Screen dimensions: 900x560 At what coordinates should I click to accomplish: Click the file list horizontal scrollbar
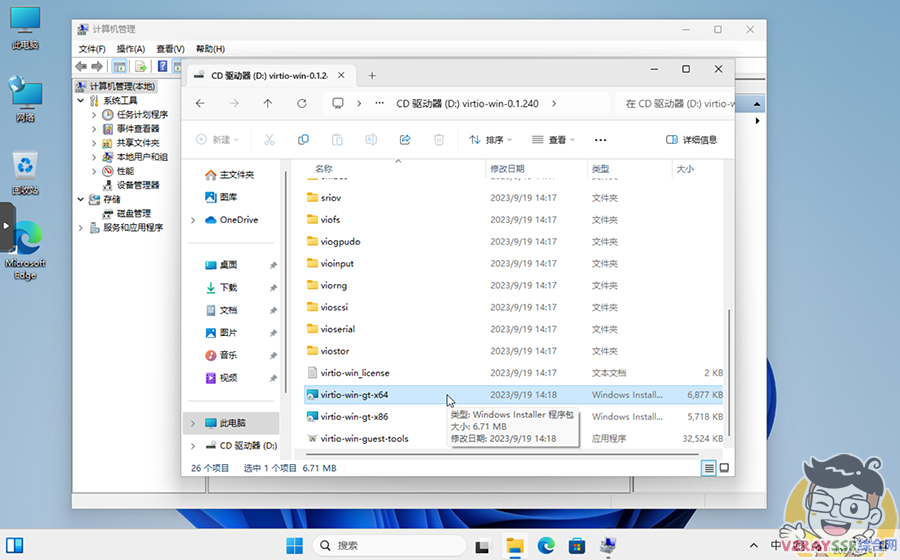502,454
